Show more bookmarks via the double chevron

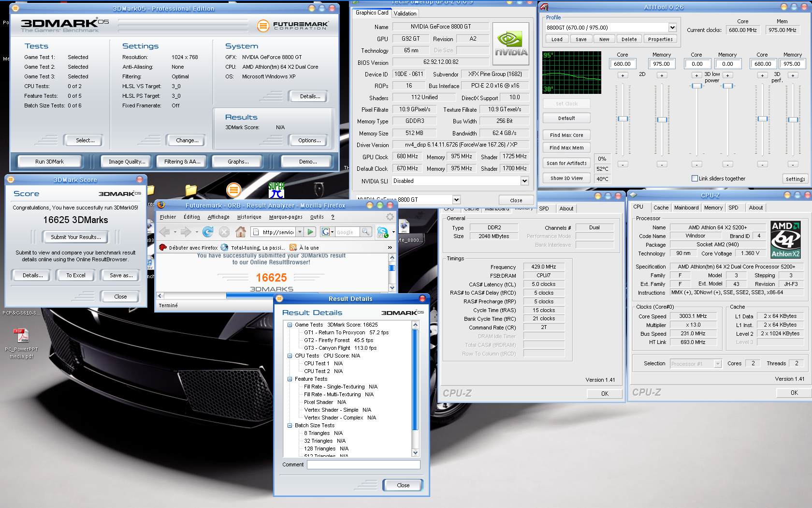coord(390,248)
